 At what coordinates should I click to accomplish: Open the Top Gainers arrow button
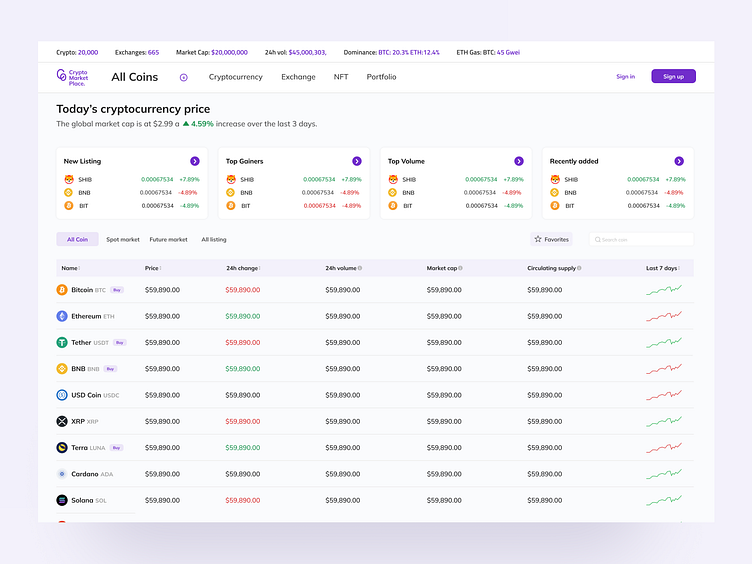click(x=357, y=161)
